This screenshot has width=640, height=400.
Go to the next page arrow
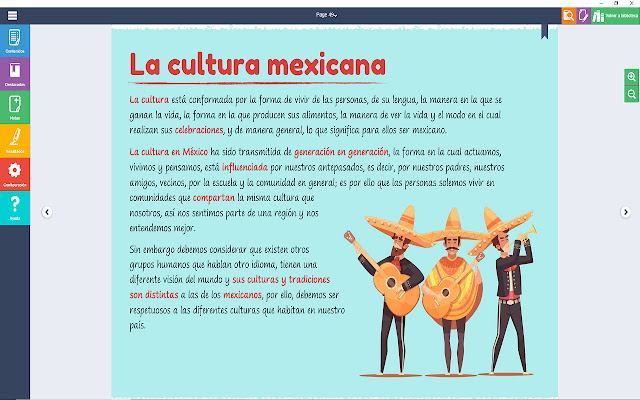625,212
